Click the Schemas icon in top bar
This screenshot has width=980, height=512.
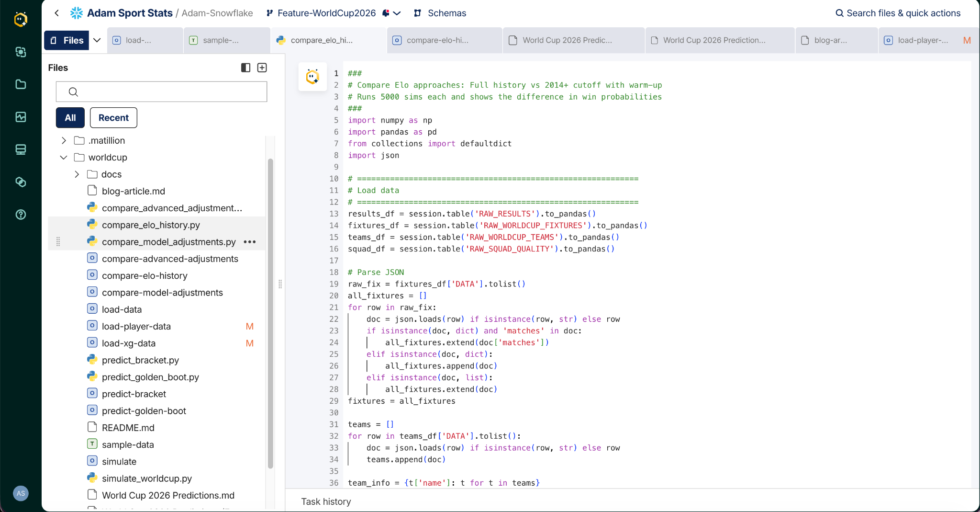[418, 13]
